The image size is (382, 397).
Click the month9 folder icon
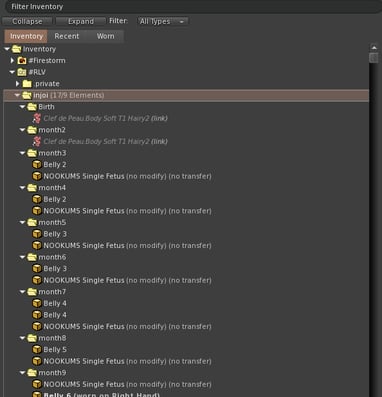(x=32, y=373)
